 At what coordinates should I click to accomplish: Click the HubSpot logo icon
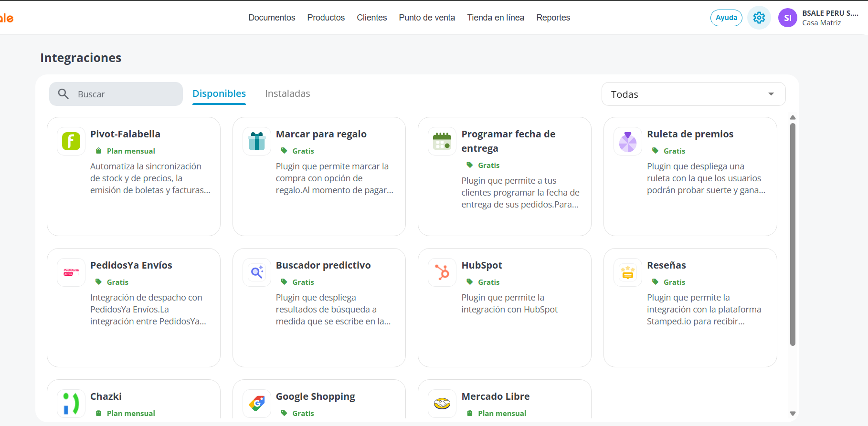coord(442,272)
